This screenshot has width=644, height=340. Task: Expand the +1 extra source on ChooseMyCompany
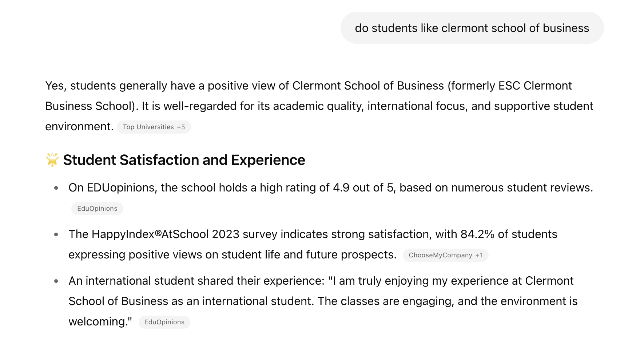[x=478, y=255]
